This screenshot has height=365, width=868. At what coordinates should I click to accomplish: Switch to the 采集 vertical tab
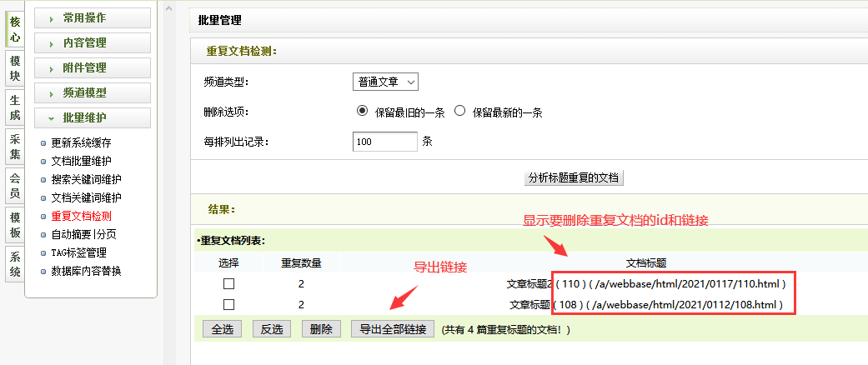click(x=15, y=147)
